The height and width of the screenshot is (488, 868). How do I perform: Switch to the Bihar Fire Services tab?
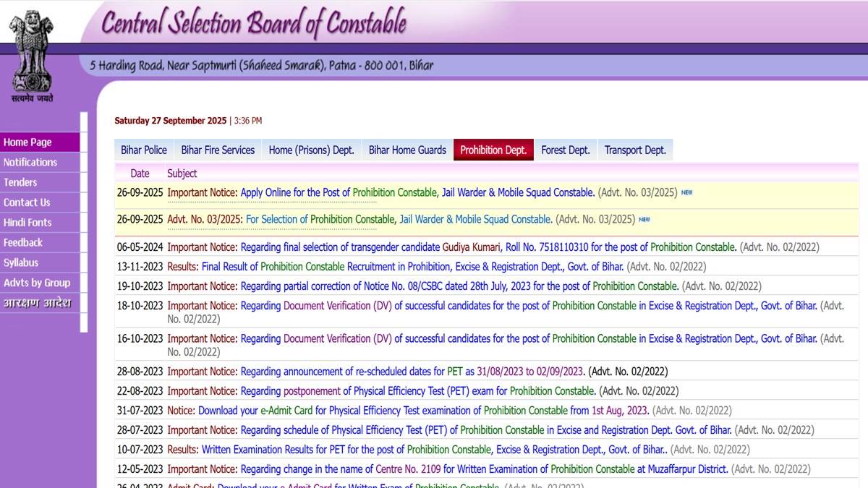click(x=218, y=150)
